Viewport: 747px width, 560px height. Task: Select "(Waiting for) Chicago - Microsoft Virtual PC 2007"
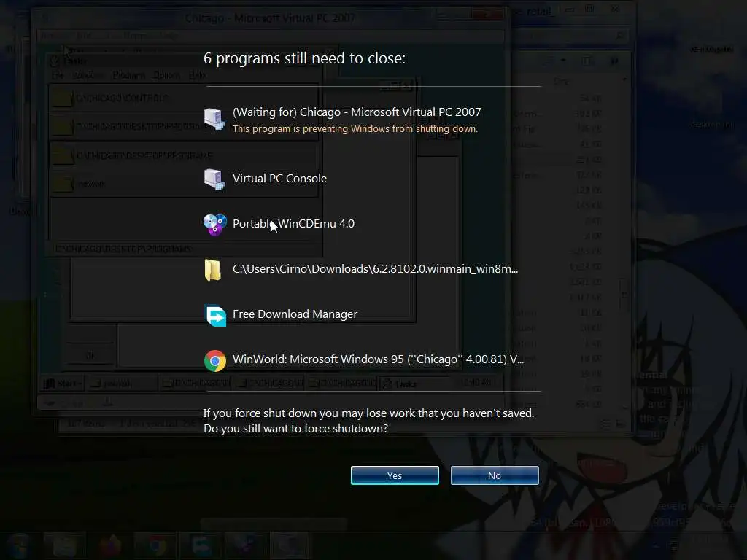(357, 112)
